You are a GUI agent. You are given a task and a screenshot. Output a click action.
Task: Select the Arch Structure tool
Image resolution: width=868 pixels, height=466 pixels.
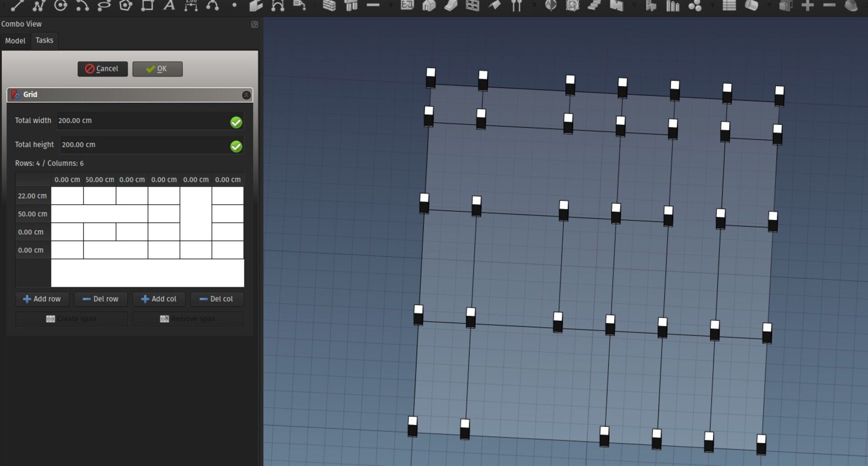[351, 5]
